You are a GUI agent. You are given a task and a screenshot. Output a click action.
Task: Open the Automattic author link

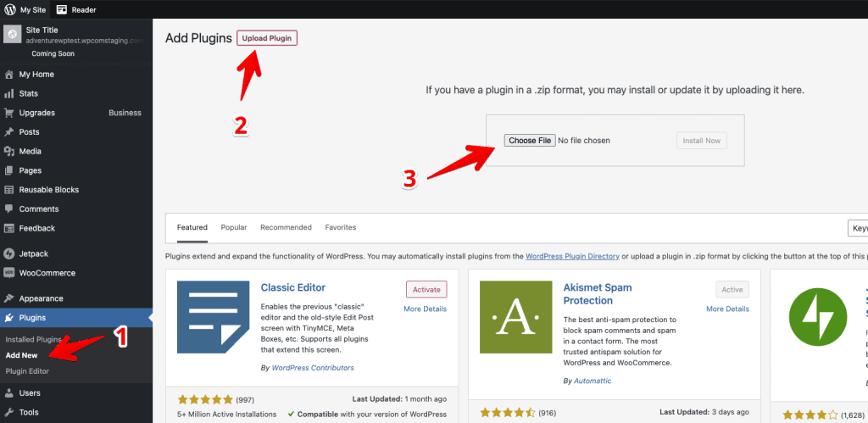click(x=593, y=381)
